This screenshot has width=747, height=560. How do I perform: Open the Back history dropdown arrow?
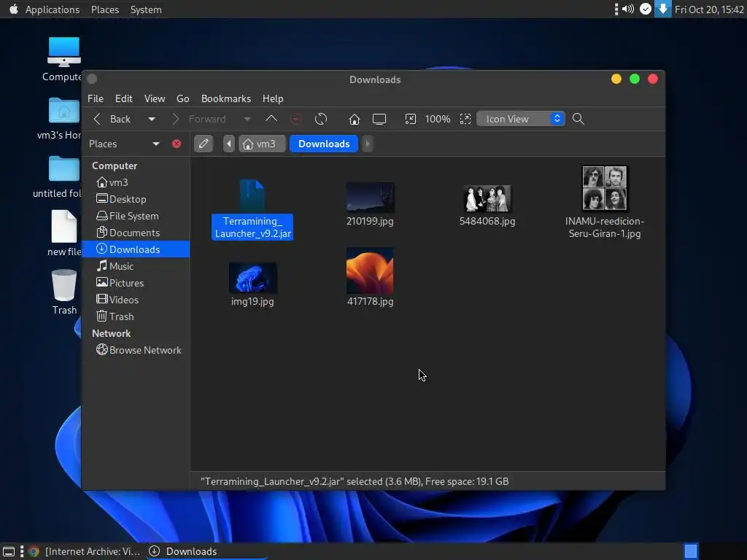pyautogui.click(x=152, y=119)
